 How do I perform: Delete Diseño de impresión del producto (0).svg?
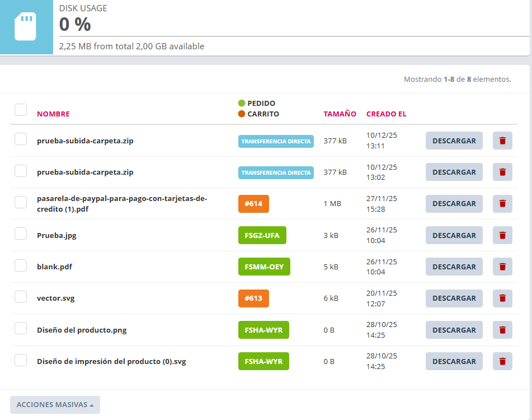click(x=502, y=361)
